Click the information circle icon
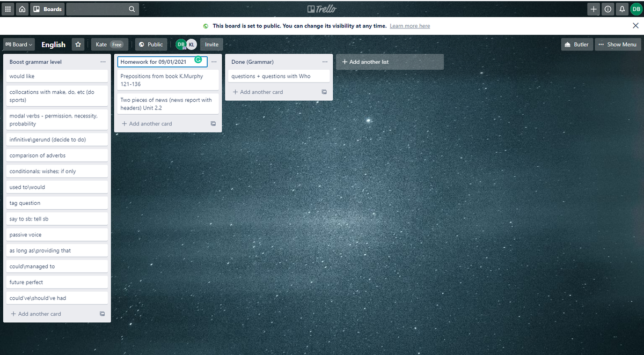Screen dimensions: 644x355 click(608, 9)
